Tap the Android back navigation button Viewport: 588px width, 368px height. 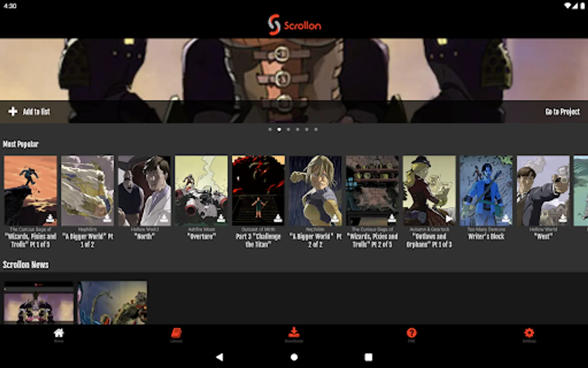coord(220,357)
